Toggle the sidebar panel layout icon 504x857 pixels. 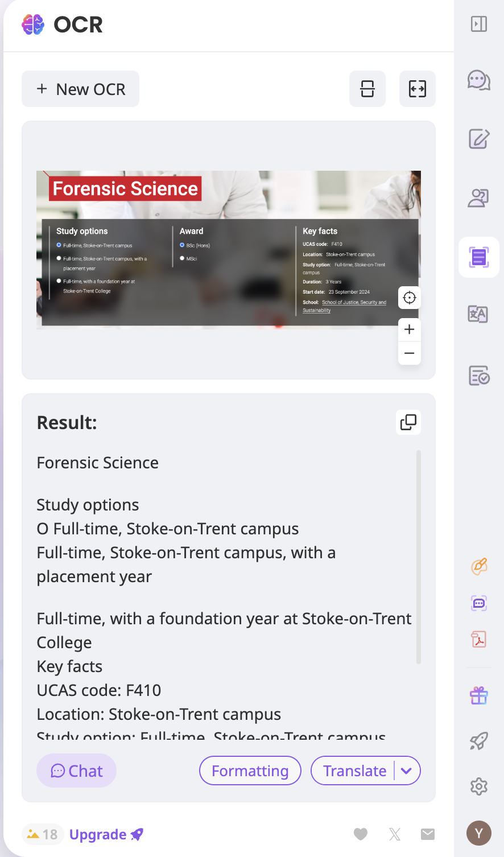tap(479, 24)
